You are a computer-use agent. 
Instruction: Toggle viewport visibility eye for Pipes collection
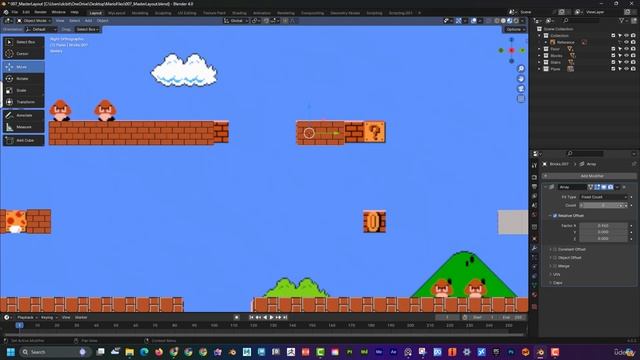[x=627, y=69]
